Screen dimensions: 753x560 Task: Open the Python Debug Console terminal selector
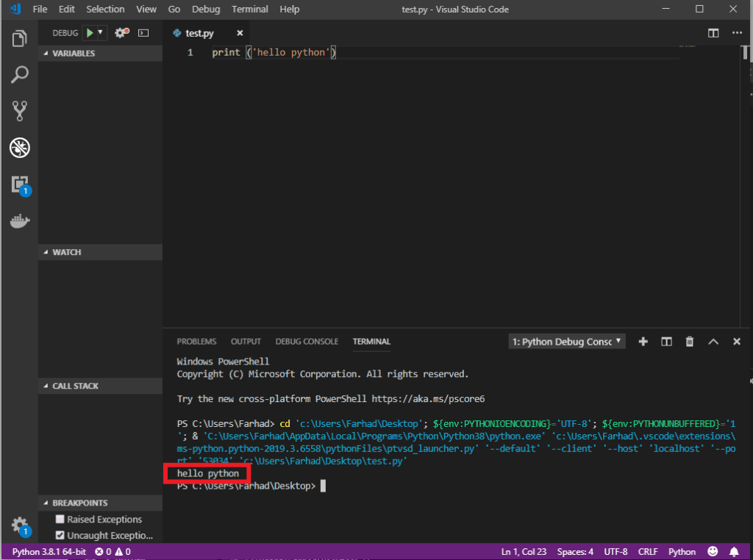[x=567, y=342]
